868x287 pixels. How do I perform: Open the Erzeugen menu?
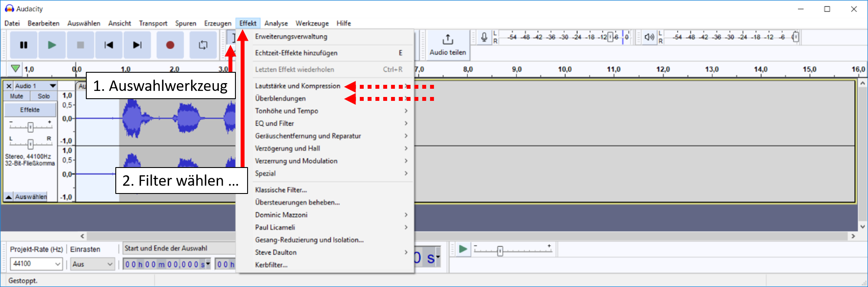click(218, 23)
